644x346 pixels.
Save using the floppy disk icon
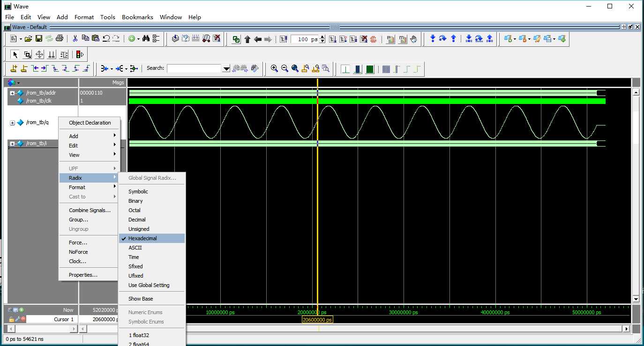pos(39,39)
